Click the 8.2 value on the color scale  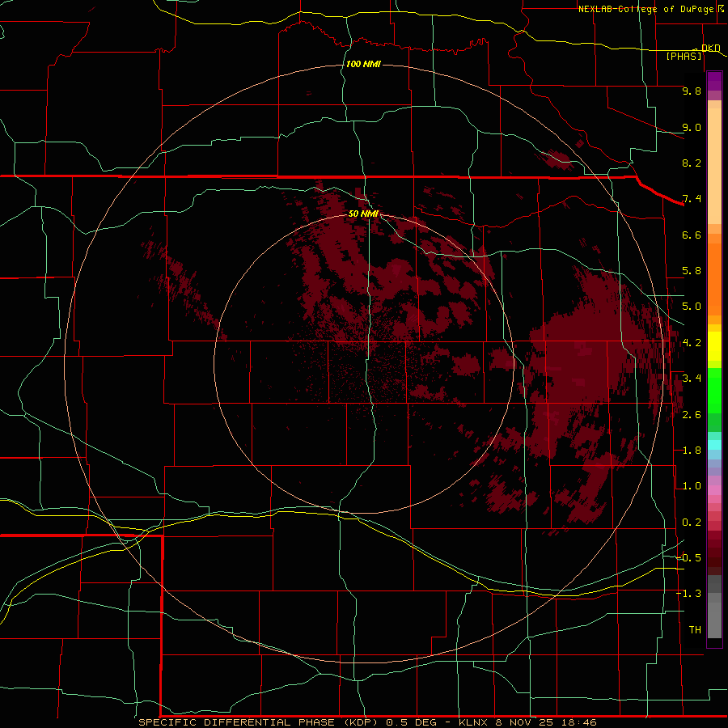click(692, 163)
